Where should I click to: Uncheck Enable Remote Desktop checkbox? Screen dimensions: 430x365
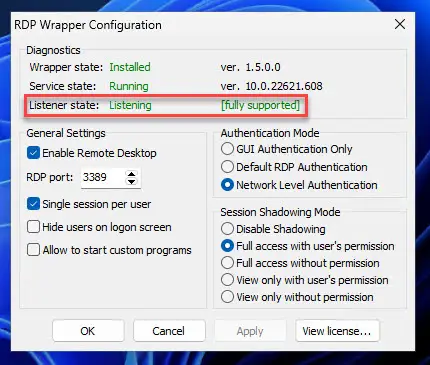coord(33,153)
